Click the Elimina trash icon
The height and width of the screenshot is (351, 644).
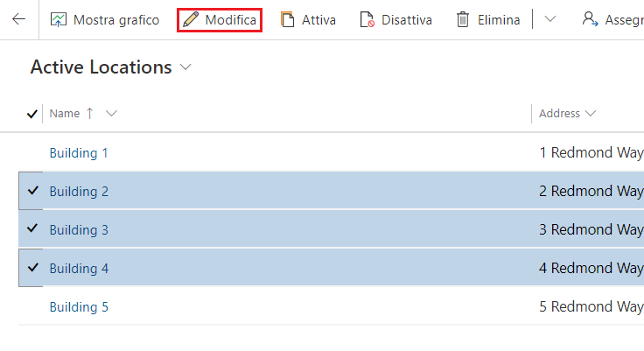click(463, 19)
